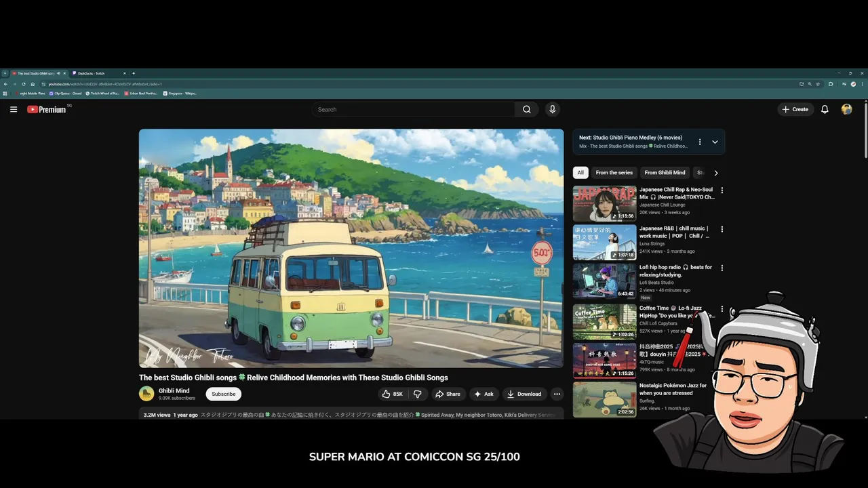Open browser extensions puzzle icon
The image size is (868, 488).
coord(831,84)
